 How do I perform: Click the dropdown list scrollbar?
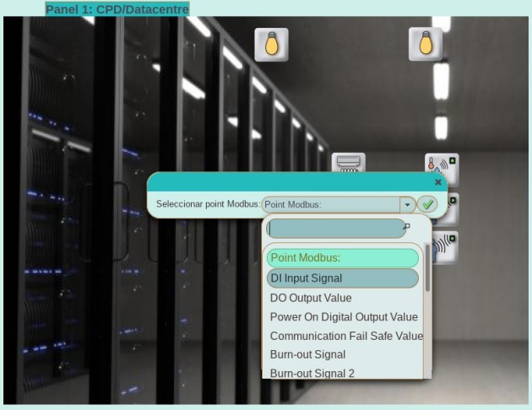427,267
